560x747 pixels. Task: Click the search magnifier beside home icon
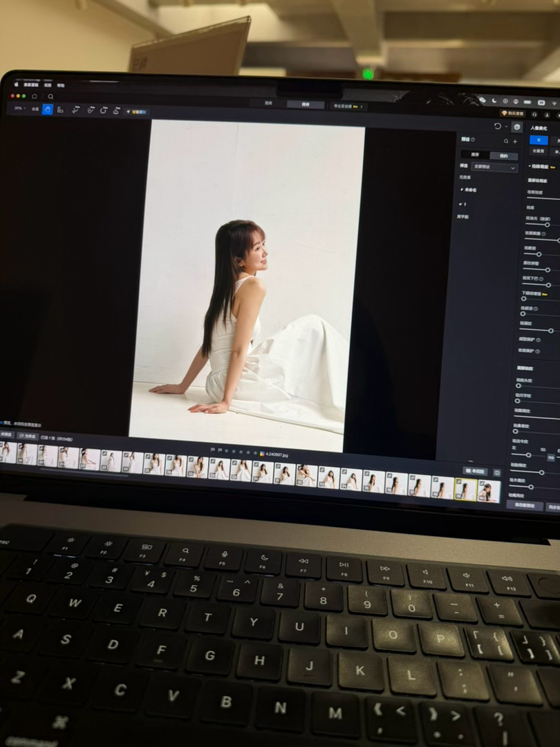(50, 97)
